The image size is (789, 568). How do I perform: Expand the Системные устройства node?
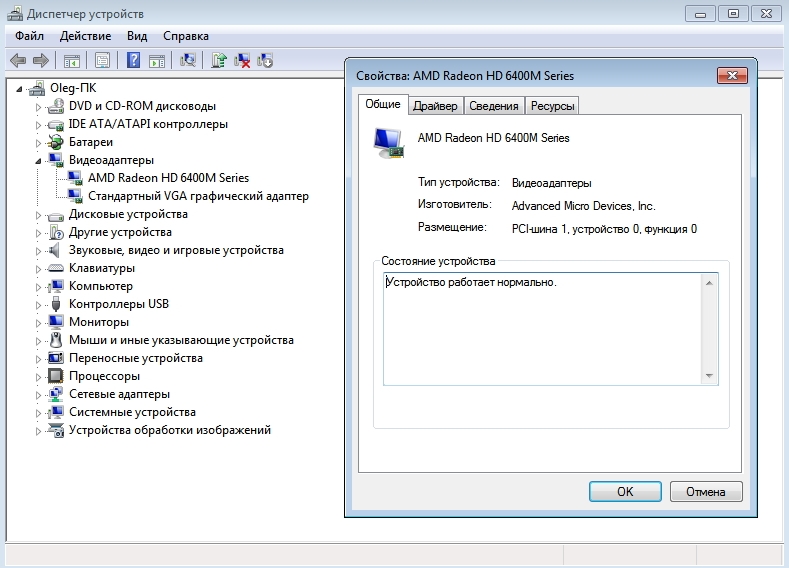click(38, 413)
